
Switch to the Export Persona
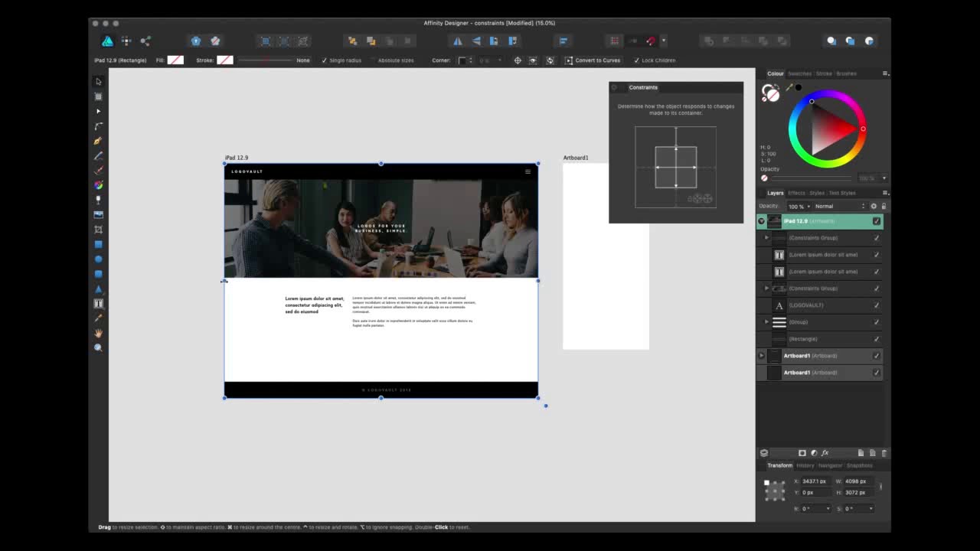click(x=145, y=41)
